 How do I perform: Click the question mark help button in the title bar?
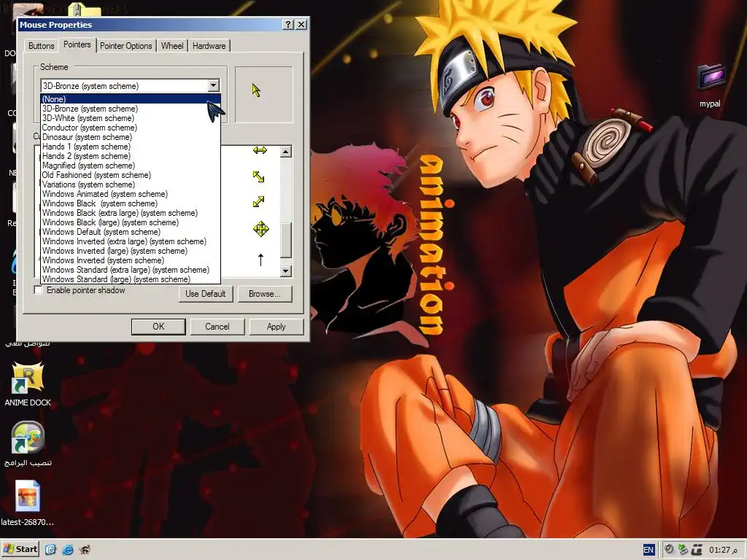point(287,25)
